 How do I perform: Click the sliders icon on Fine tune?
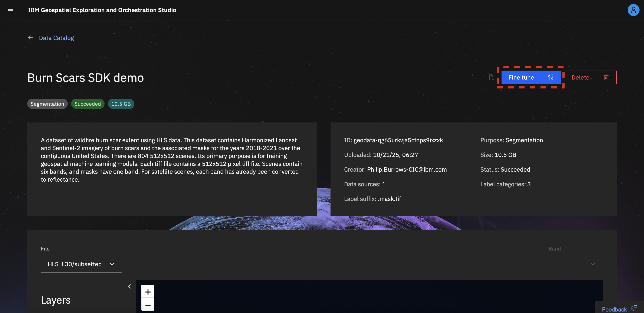tap(551, 77)
